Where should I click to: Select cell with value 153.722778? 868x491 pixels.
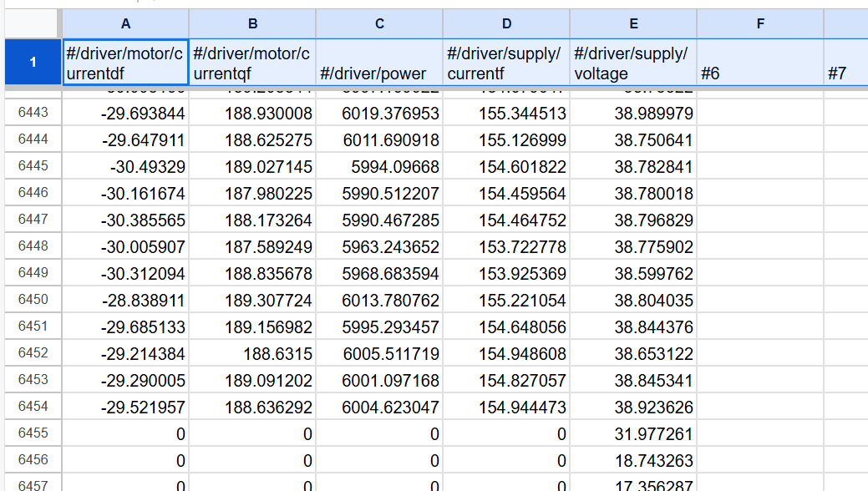pos(506,246)
